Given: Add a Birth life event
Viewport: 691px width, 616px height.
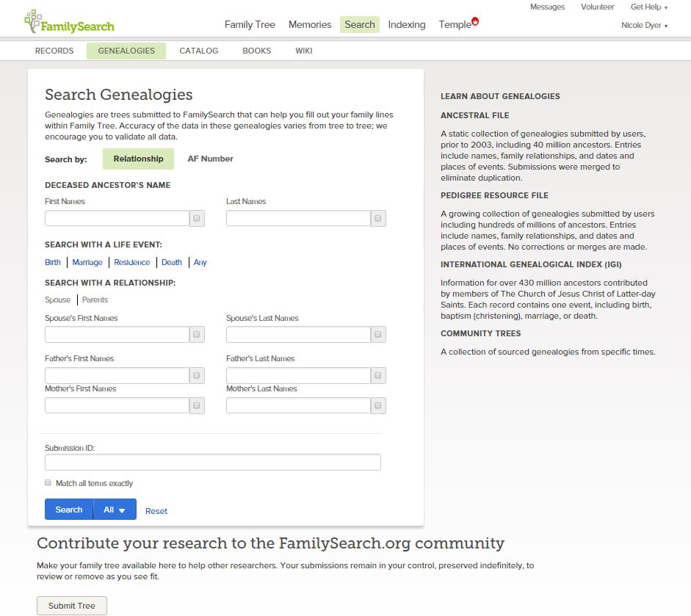Looking at the screenshot, I should (x=53, y=262).
